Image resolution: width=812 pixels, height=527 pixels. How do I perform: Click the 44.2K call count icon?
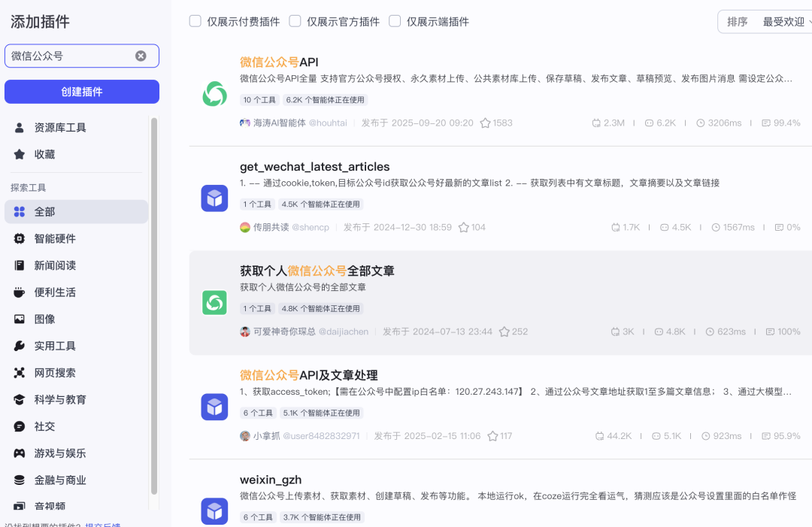600,436
